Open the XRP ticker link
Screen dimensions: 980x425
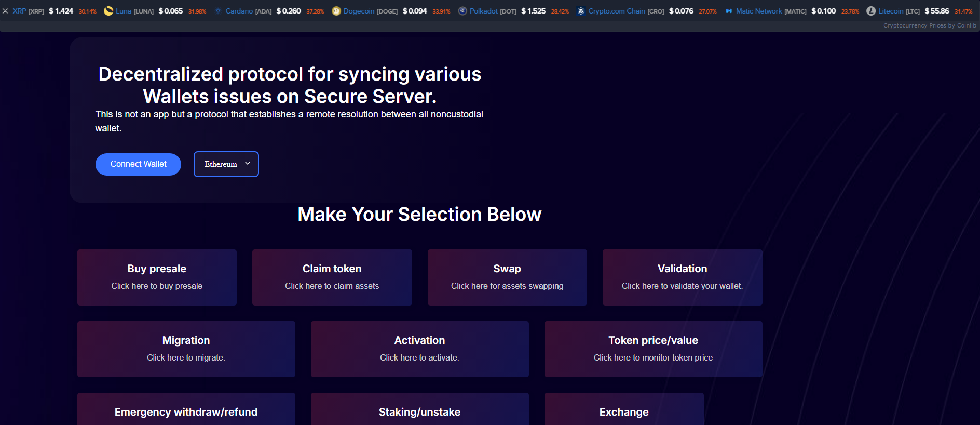click(x=28, y=11)
